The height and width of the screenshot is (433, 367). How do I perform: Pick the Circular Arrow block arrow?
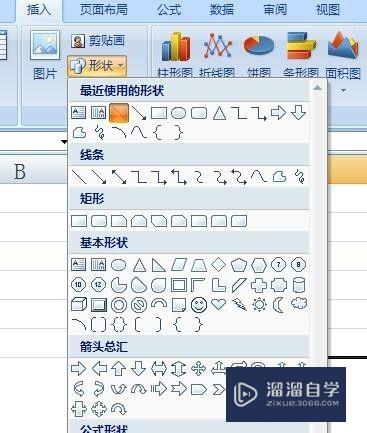(x=119, y=409)
